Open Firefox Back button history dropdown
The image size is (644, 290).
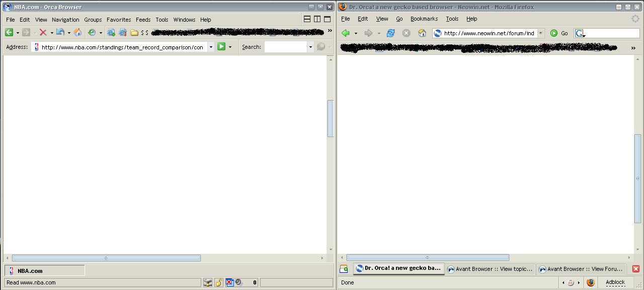355,33
